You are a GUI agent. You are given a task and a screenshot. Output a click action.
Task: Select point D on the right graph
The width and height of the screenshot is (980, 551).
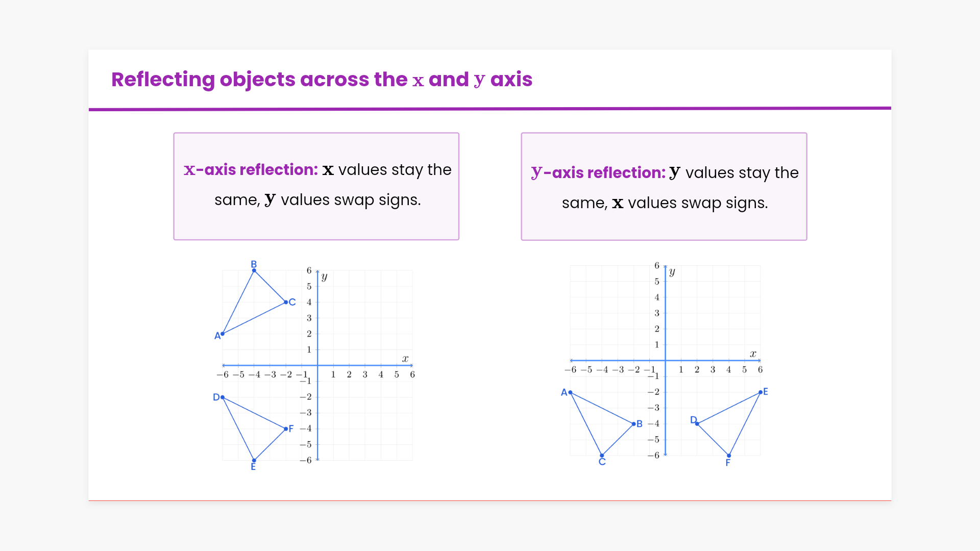(x=697, y=424)
